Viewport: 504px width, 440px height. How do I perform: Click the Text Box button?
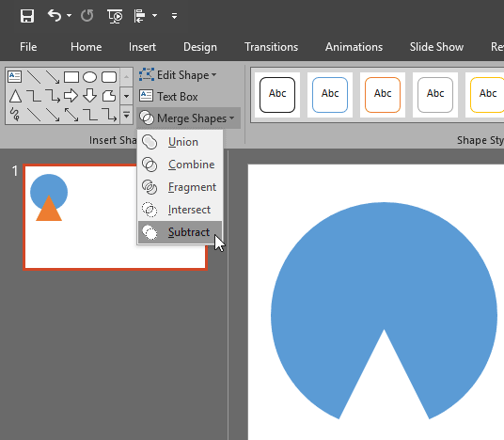pyautogui.click(x=168, y=97)
